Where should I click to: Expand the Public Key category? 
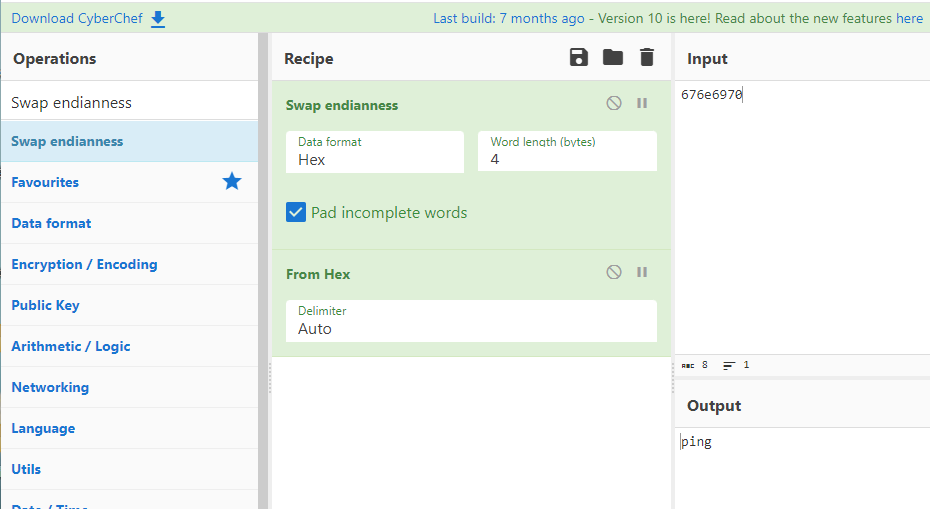tap(129, 305)
